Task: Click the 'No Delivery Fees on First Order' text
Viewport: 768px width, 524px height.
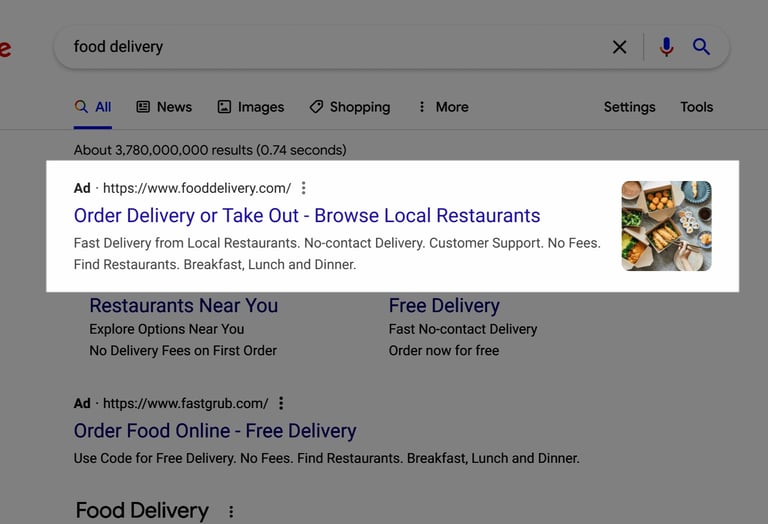Action: (183, 351)
